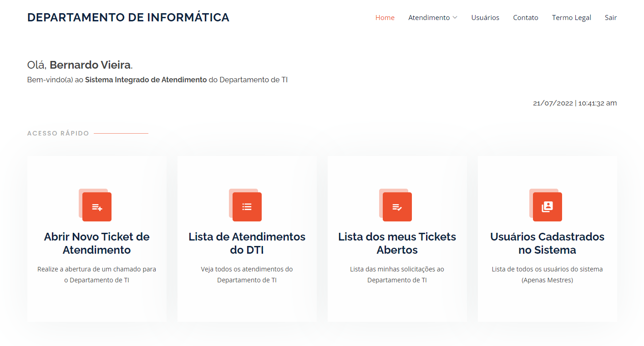Click the 'Veja todos os atendimentos' description text
The height and width of the screenshot is (346, 644).
247,275
